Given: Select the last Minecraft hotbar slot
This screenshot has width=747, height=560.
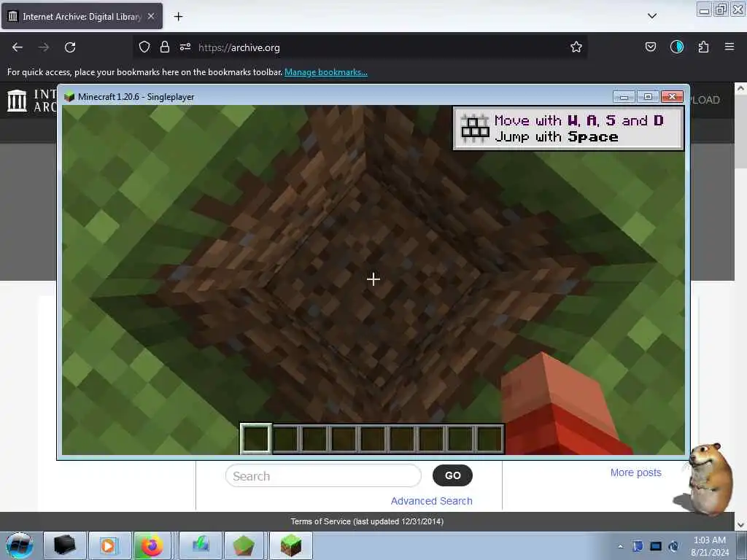Looking at the screenshot, I should (489, 438).
